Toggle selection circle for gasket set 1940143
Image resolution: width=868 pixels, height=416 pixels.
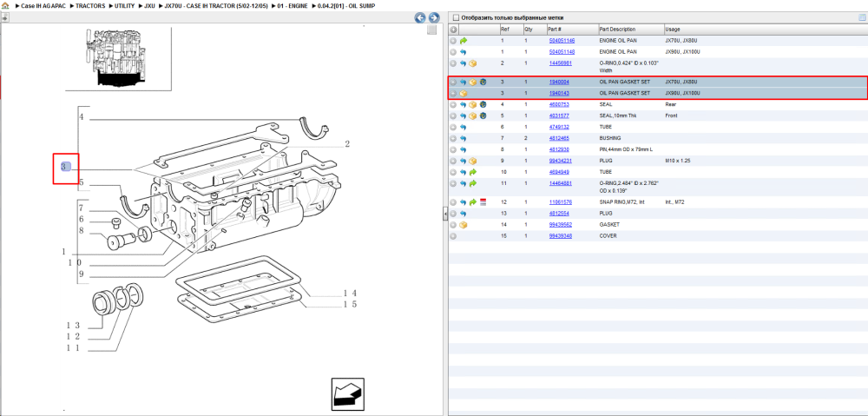(453, 93)
